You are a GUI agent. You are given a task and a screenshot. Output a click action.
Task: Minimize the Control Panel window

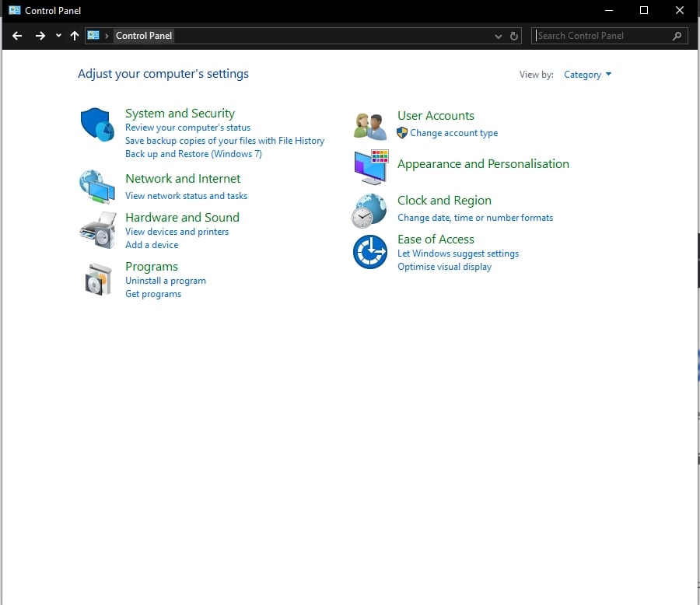[609, 10]
